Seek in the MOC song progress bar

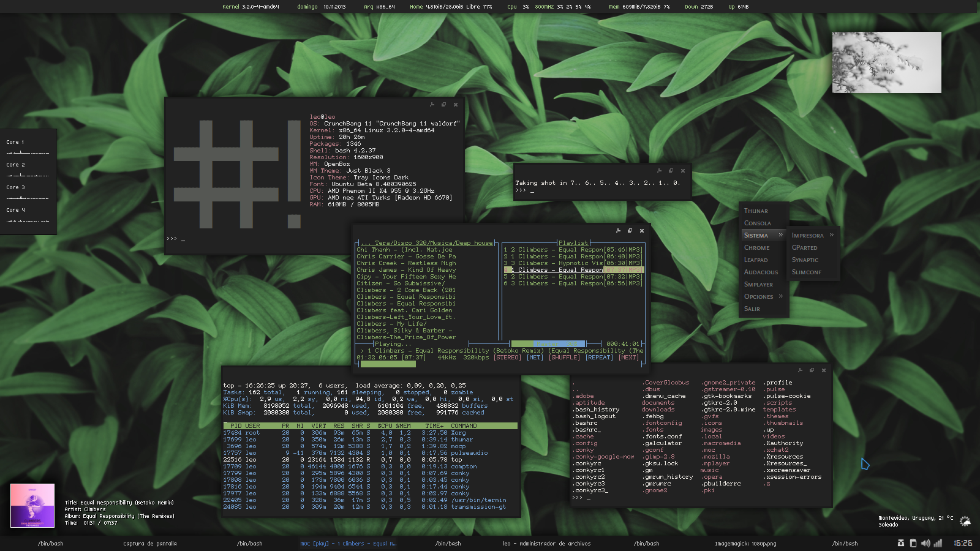(x=499, y=364)
